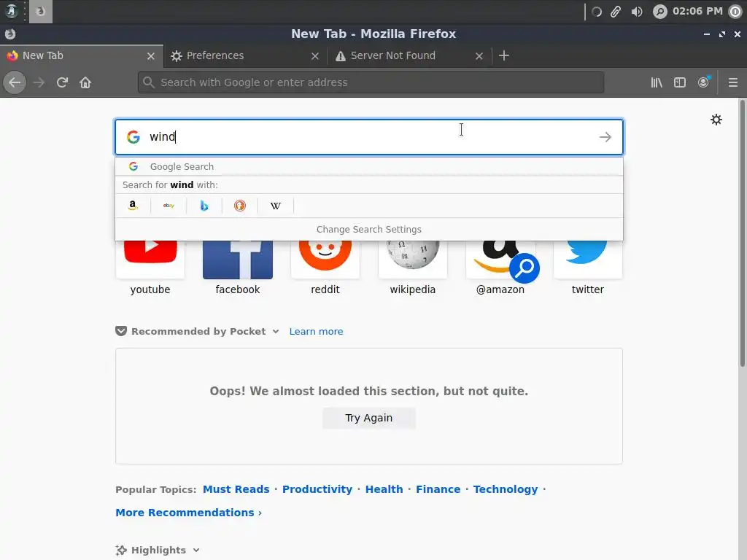Viewport: 747px width, 560px height.
Task: Search wind with eBay engine icon
Action: coord(169,206)
